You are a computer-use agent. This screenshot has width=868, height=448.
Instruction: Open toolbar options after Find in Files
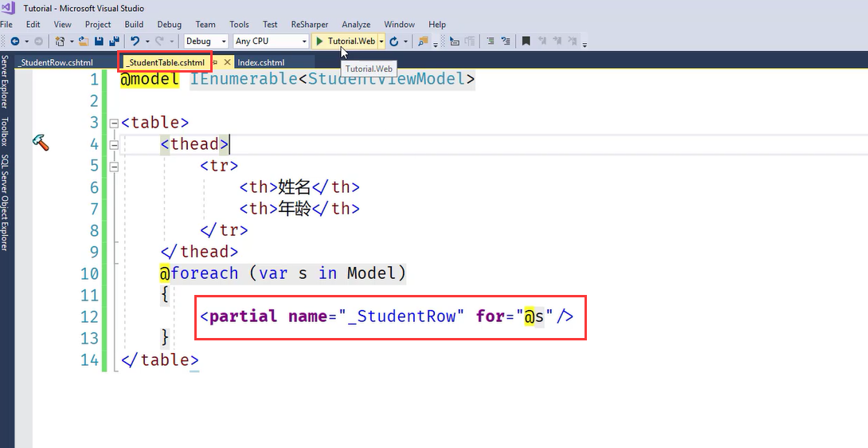(436, 43)
